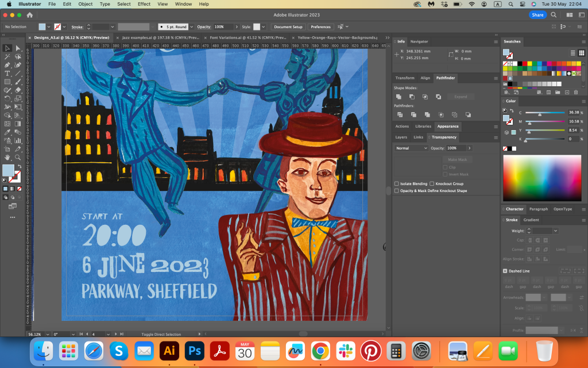The height and width of the screenshot is (368, 588).
Task: Activate the Zoom tool in toolbar
Action: [18, 157]
